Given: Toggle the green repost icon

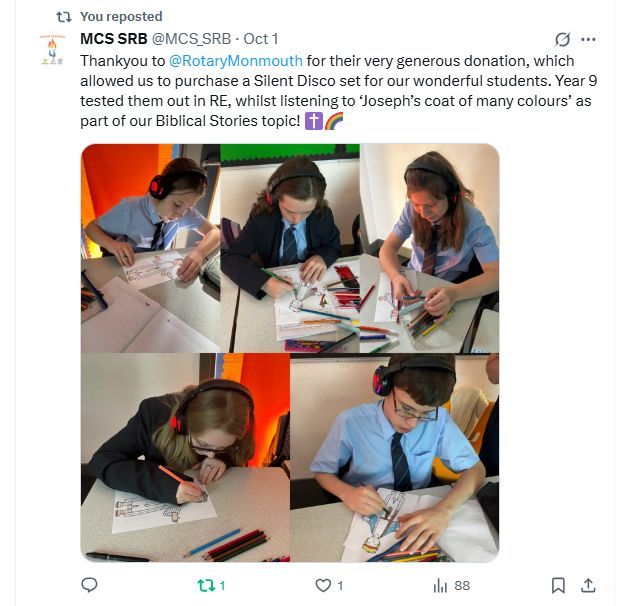Looking at the screenshot, I should pyautogui.click(x=206, y=585).
